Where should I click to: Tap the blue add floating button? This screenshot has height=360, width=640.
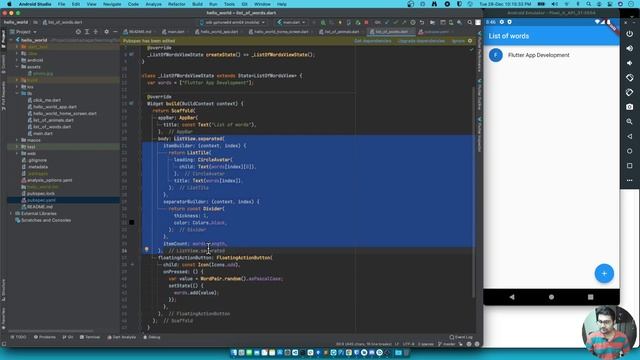click(604, 273)
